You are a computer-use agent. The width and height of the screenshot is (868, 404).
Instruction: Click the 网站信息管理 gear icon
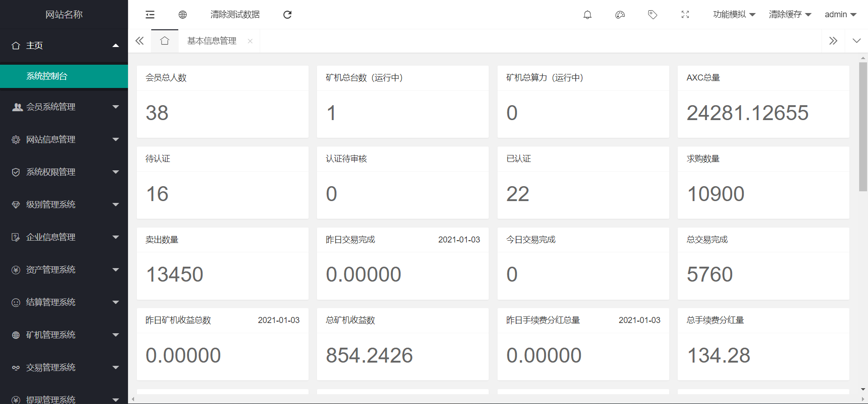coord(16,140)
